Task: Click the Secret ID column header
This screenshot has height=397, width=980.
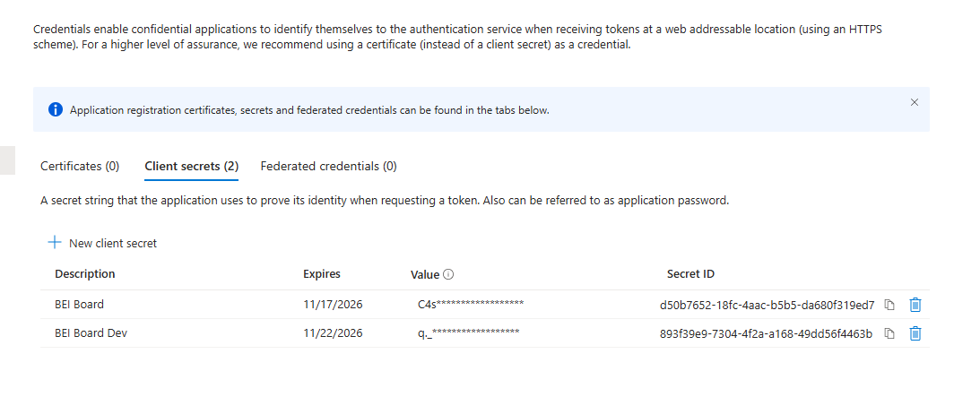Action: coord(690,274)
